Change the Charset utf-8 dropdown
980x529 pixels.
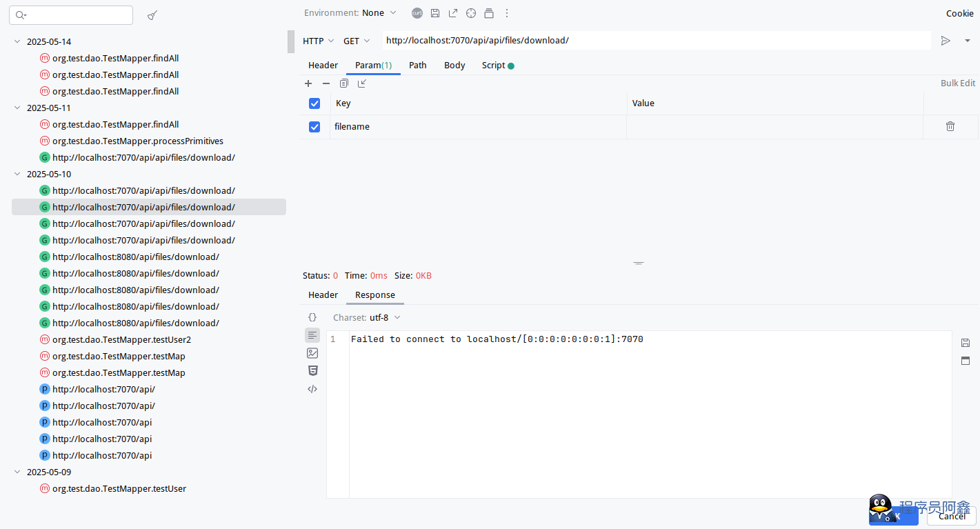pos(384,318)
